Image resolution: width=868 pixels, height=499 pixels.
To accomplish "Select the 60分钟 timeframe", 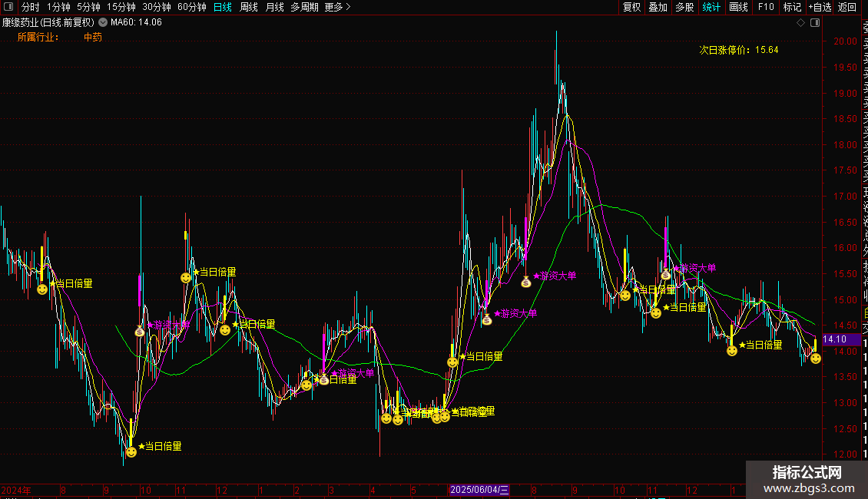I will pos(192,7).
